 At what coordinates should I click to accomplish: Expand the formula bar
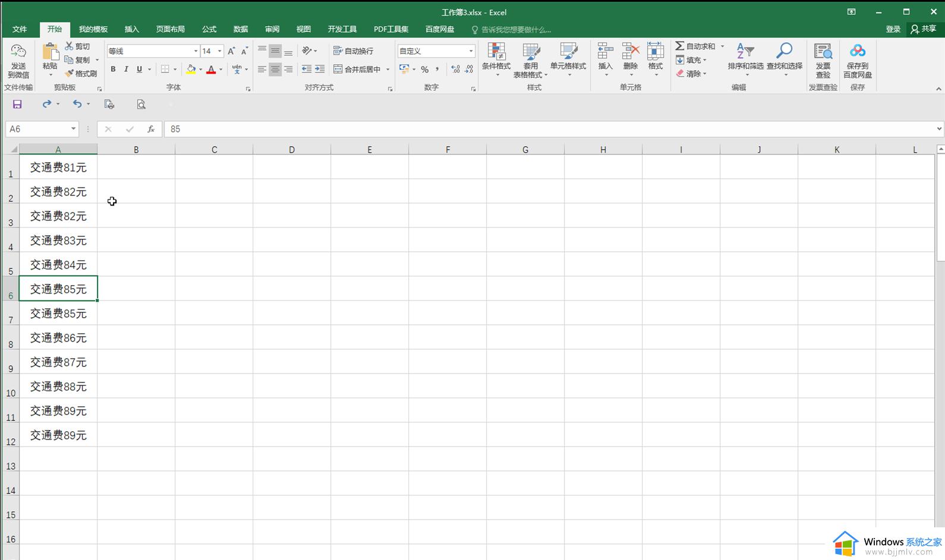click(939, 129)
